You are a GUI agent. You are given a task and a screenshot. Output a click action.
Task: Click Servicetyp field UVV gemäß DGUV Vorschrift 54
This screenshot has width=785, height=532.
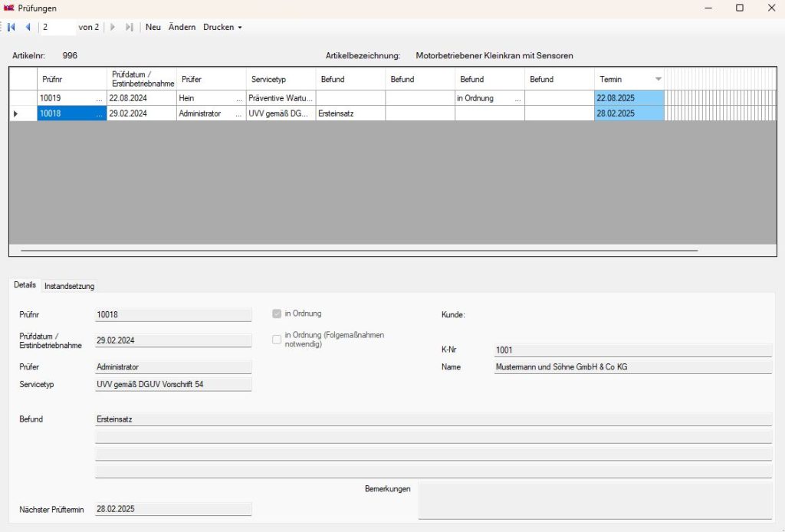click(x=173, y=384)
